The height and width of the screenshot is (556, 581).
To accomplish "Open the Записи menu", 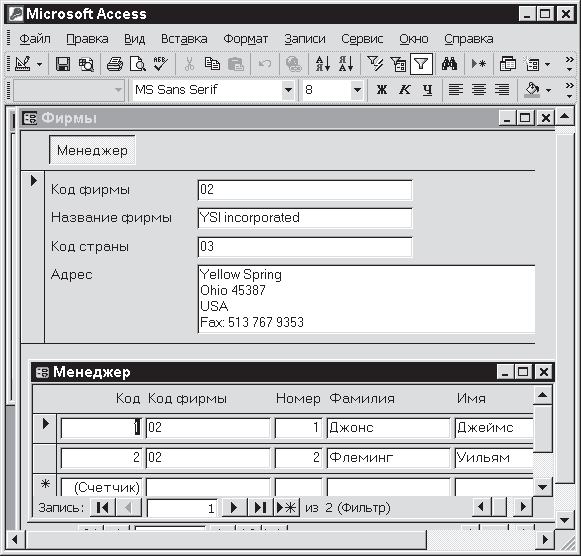I will point(305,39).
